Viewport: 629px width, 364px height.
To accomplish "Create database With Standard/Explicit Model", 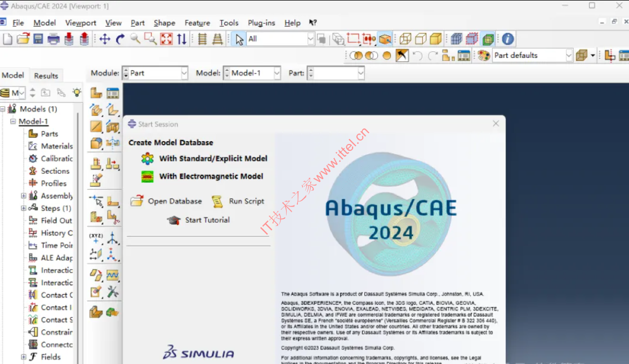I will [x=204, y=158].
